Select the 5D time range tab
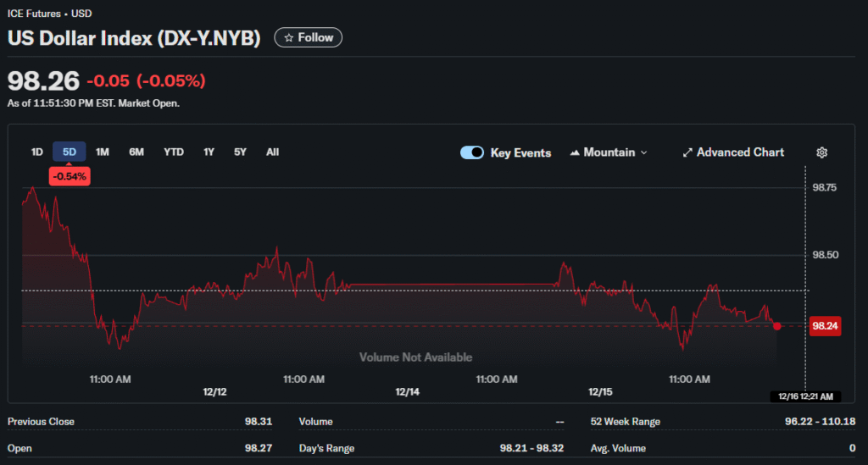 [x=70, y=152]
